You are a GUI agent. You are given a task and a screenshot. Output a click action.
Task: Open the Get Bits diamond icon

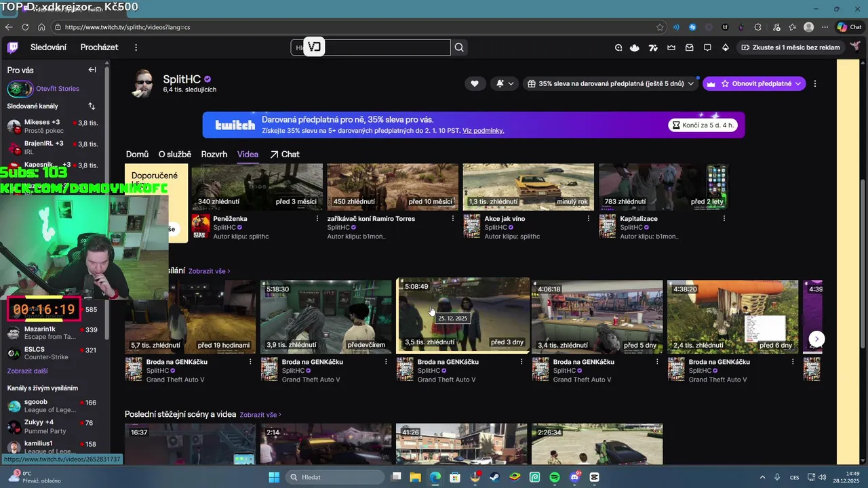coord(725,47)
